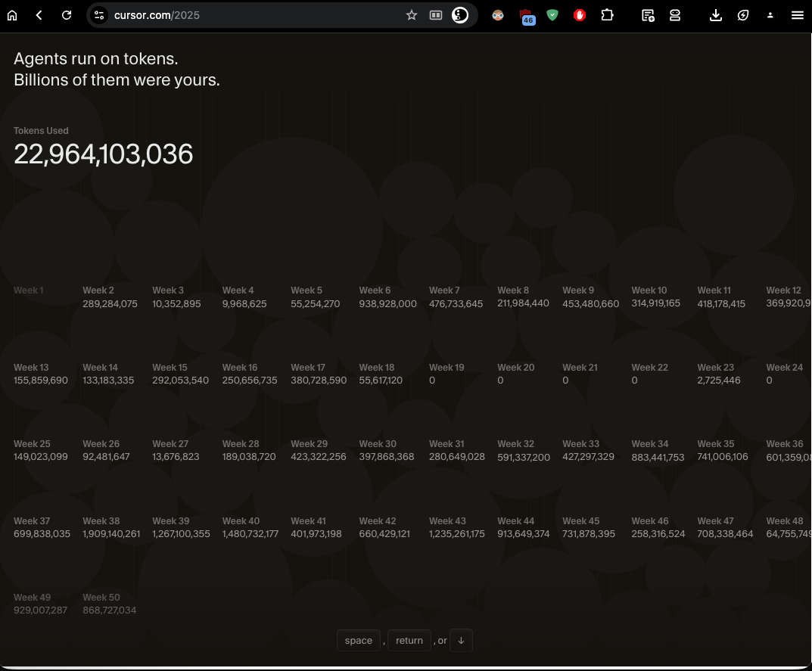
Task: Click Week 17 value 380,728,590
Action: pos(319,380)
